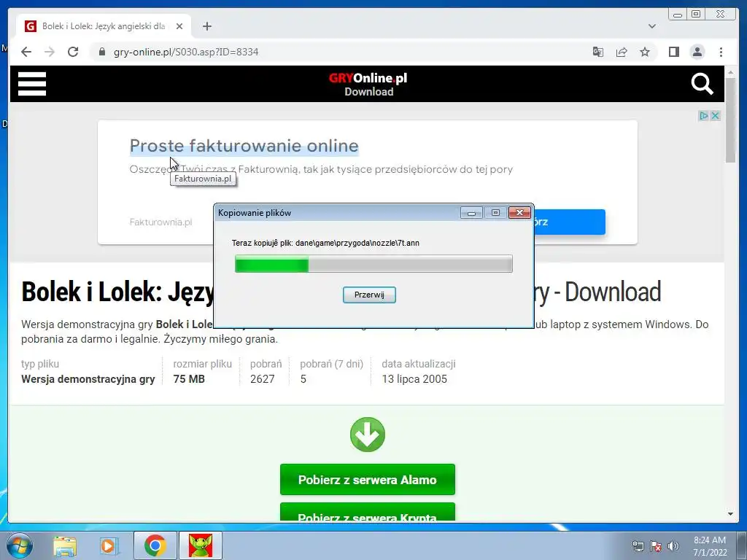The height and width of the screenshot is (560, 747).
Task: Click the browser forward arrow
Action: 50,52
